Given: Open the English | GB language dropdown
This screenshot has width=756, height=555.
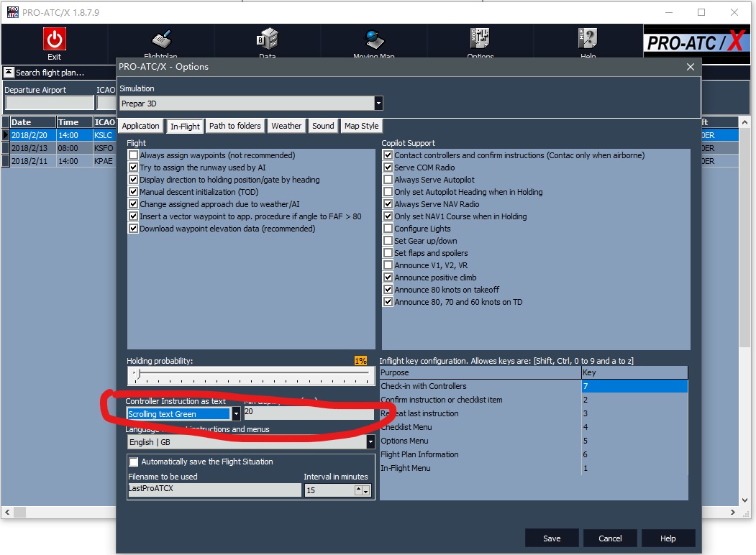Looking at the screenshot, I should pyautogui.click(x=370, y=442).
